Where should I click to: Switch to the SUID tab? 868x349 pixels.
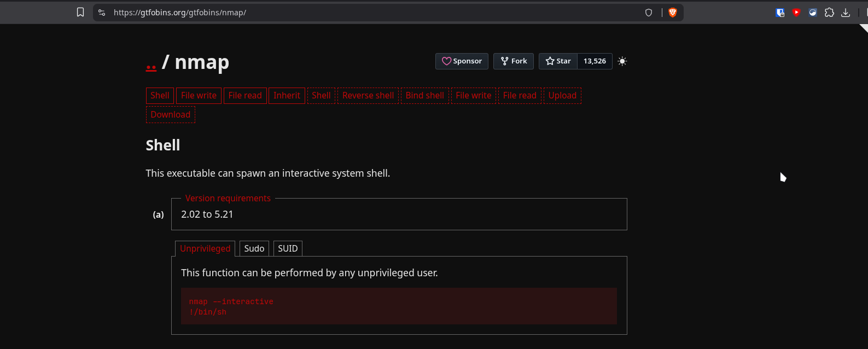coord(288,248)
